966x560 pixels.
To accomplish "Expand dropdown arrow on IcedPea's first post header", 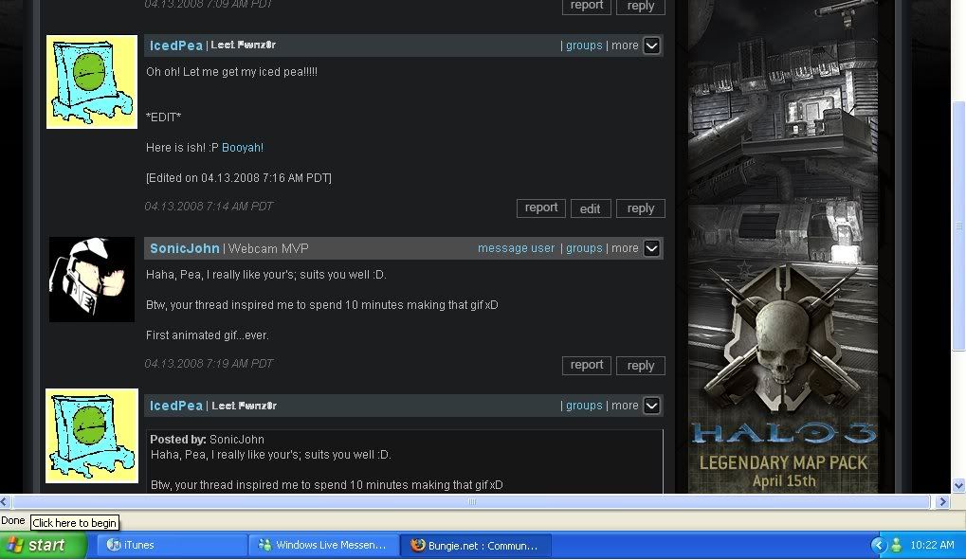I will point(651,45).
